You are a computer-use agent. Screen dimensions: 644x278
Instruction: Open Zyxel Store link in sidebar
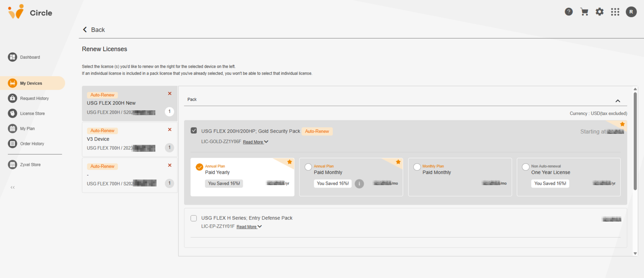(30, 165)
